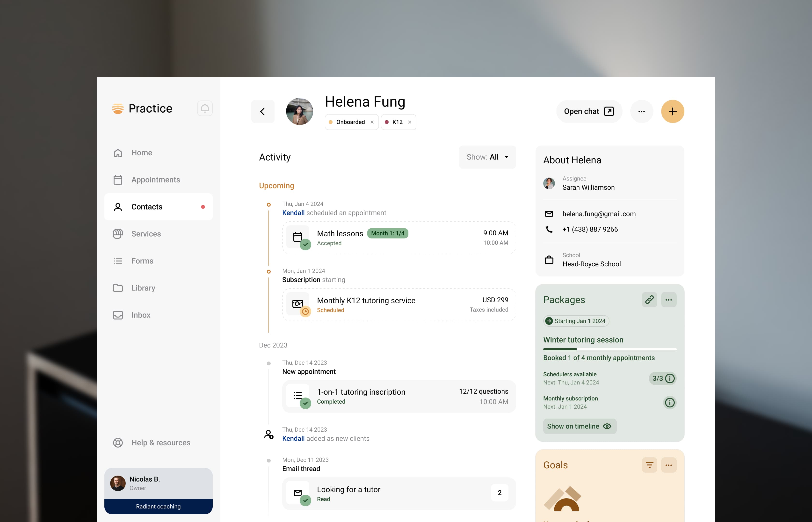The height and width of the screenshot is (522, 812).
Task: Click the payment icon on Monthly K12 tutoring card
Action: pyautogui.click(x=297, y=303)
